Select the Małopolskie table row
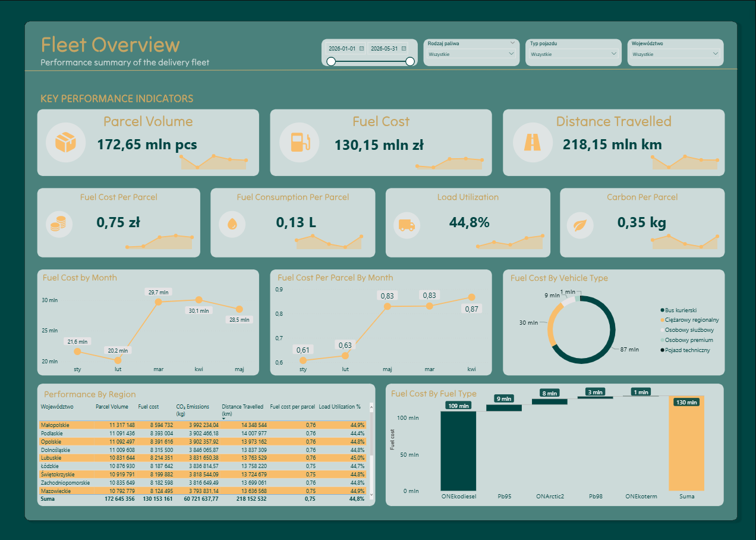The height and width of the screenshot is (540, 756). [x=203, y=425]
